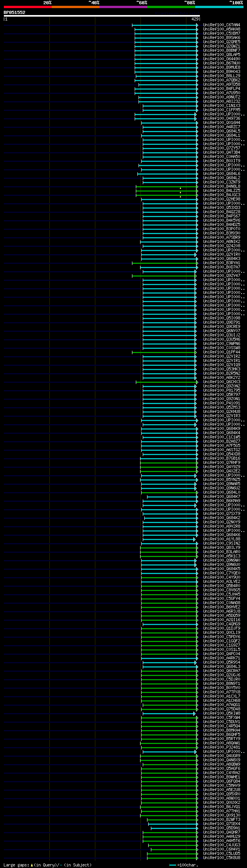Open hit UniRef100_C1C1W5
This screenshot has width=247, height=868.
[x=222, y=437]
